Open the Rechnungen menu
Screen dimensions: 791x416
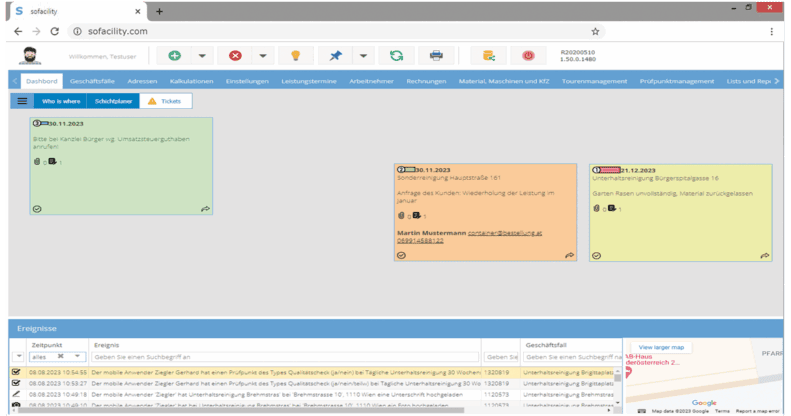coord(426,81)
